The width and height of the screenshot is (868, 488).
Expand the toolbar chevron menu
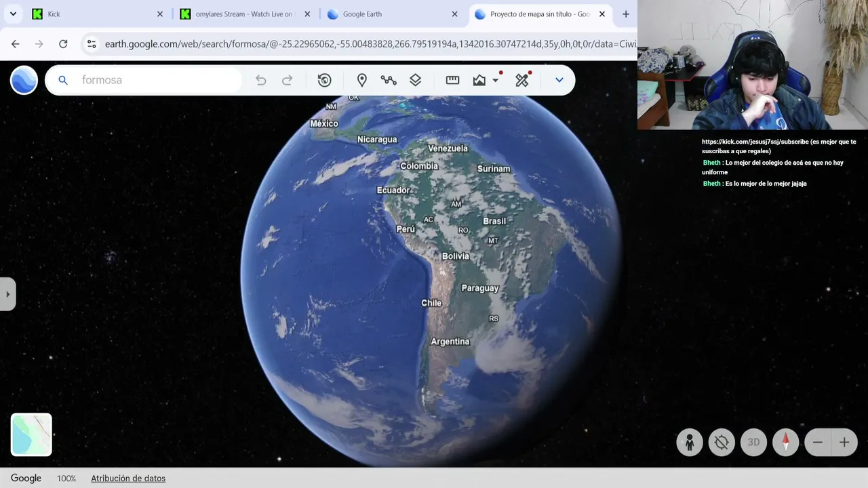coord(559,80)
